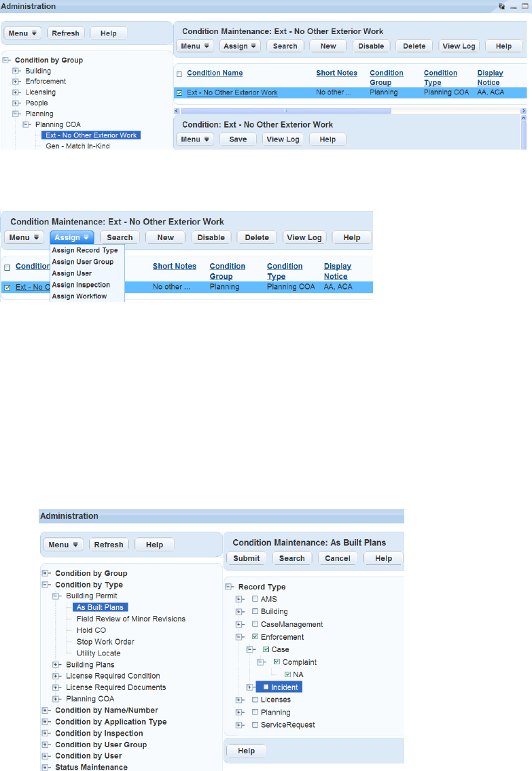Viewport: 532px width, 771px height.
Task: Untick the checked row checkbox in the top condition list
Action: 179,93
